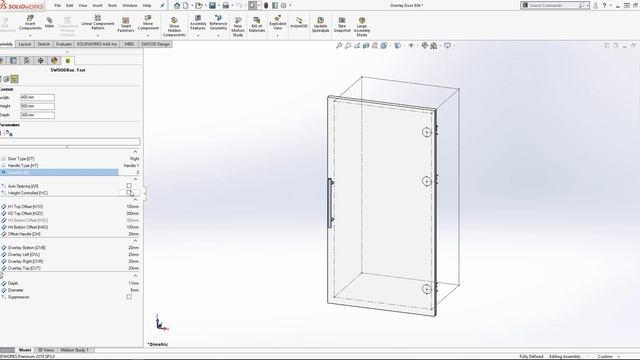Open the Reference Geometry dropdown arrow
Image resolution: width=640 pixels, height=360 pixels.
[x=218, y=36]
